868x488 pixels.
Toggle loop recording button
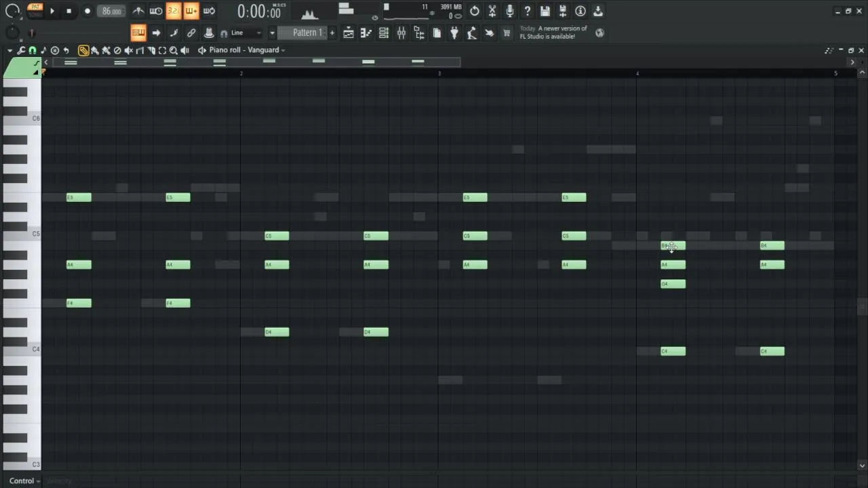click(x=209, y=11)
